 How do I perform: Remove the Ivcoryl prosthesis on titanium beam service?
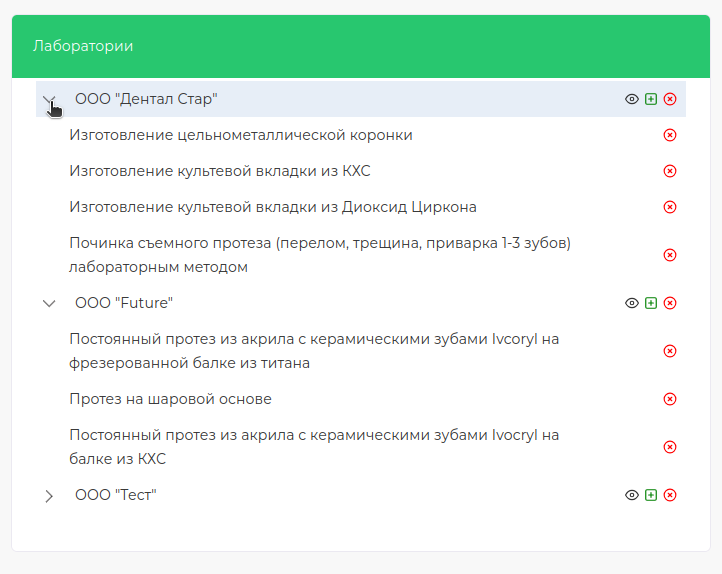coord(670,351)
